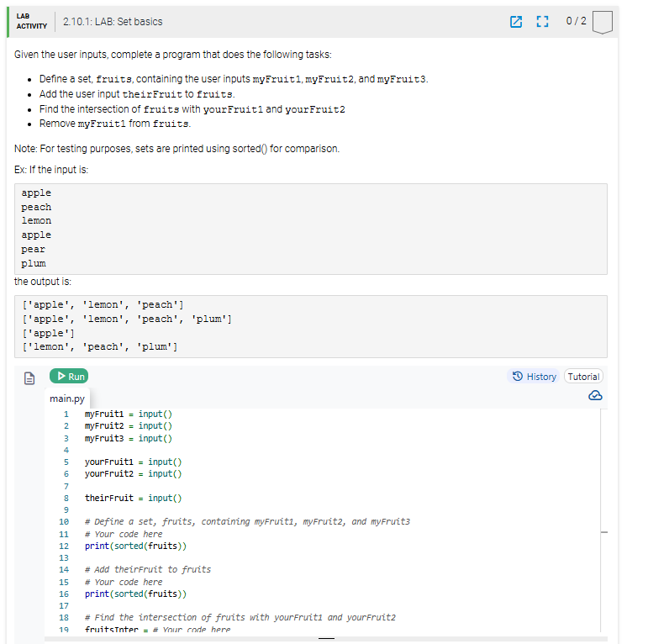Viewport: 648px width, 644px height.
Task: Click the note about sorted() for comparison
Action: [x=176, y=149]
